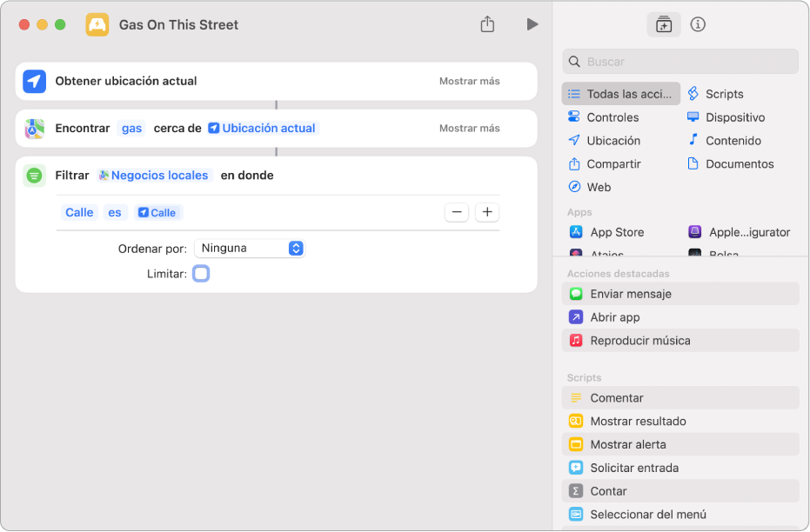The image size is (810, 532).
Task: Click the Seleccionar del menú icon
Action: click(x=575, y=515)
